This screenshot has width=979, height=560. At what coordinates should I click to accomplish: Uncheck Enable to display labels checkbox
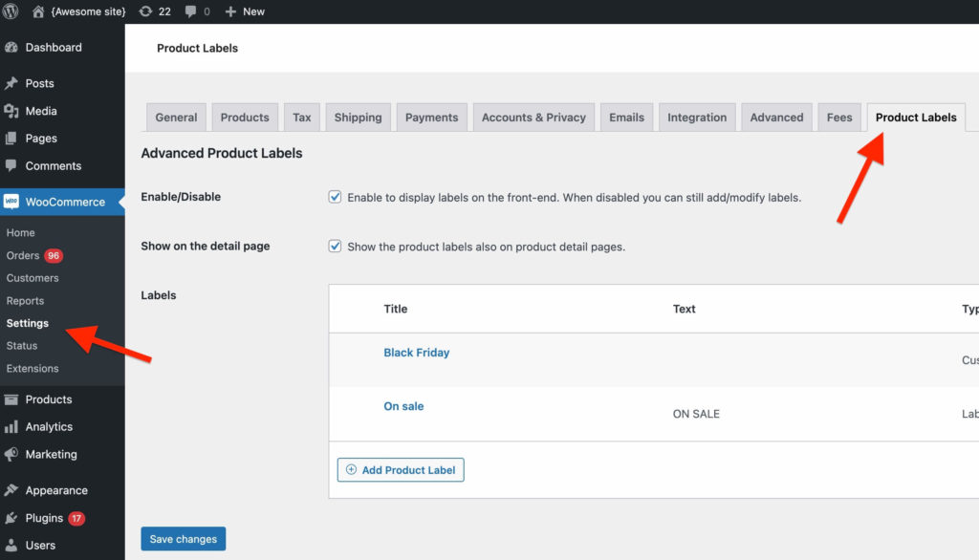(335, 197)
